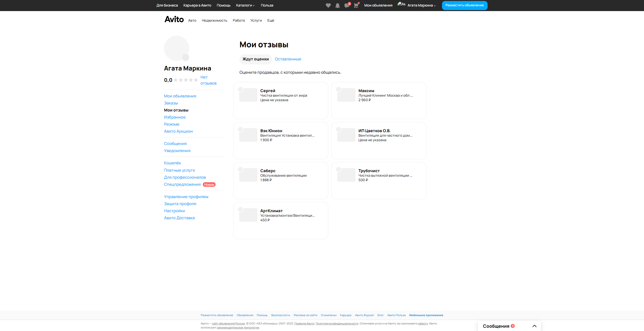Select the Ждут оценки tab
This screenshot has height=331, width=644.
[x=256, y=59]
